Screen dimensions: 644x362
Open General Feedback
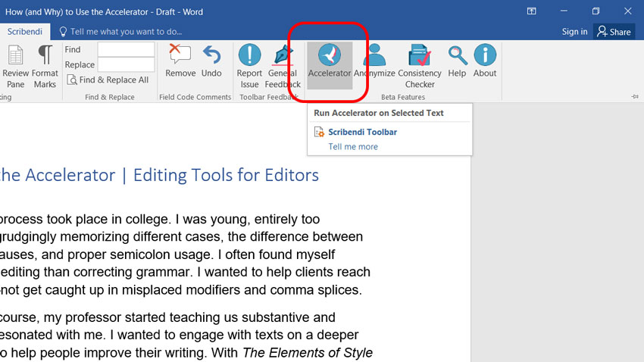coord(283,67)
